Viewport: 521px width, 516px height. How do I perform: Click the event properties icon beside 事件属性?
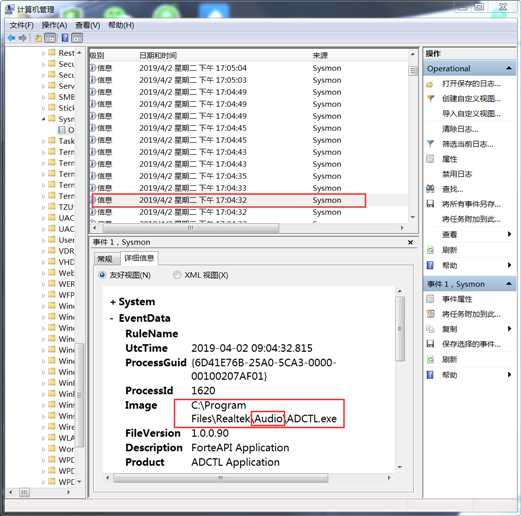pos(430,299)
